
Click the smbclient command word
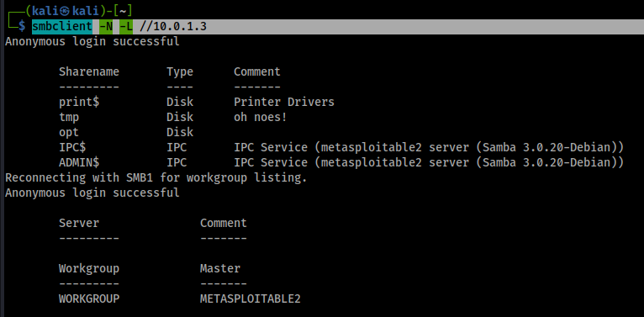(x=62, y=27)
